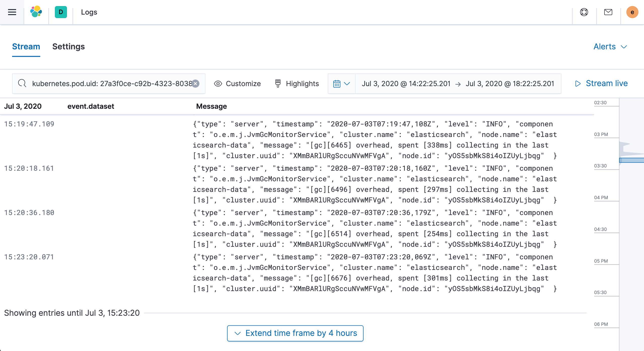
Task: Click message containing gc 6465 overhead
Action: (x=375, y=140)
